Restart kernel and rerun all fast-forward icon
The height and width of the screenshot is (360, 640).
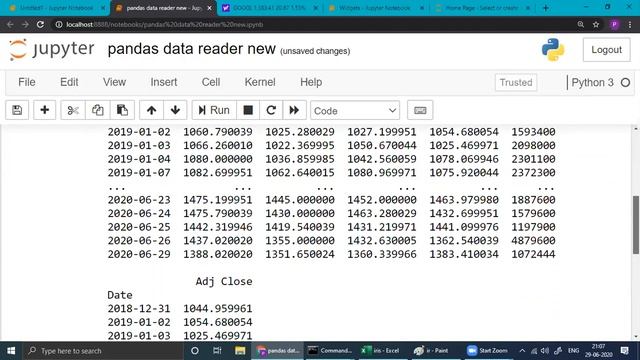[x=294, y=110]
